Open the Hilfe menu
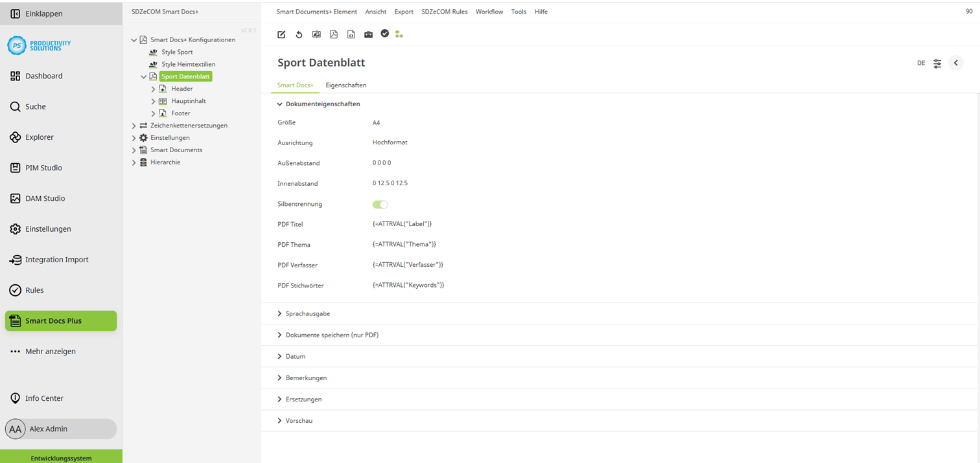 [541, 12]
